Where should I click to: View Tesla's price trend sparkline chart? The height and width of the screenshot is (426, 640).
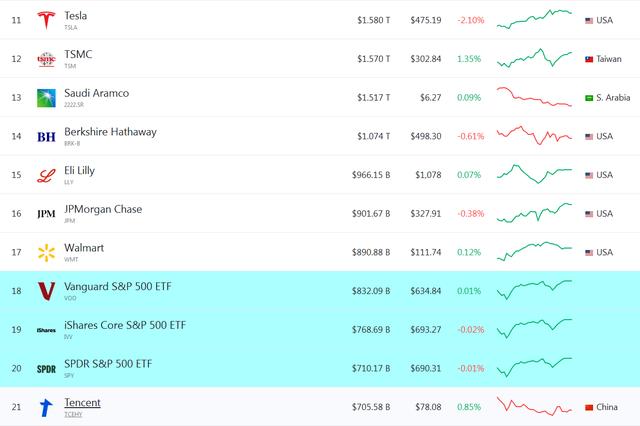pyautogui.click(x=534, y=18)
